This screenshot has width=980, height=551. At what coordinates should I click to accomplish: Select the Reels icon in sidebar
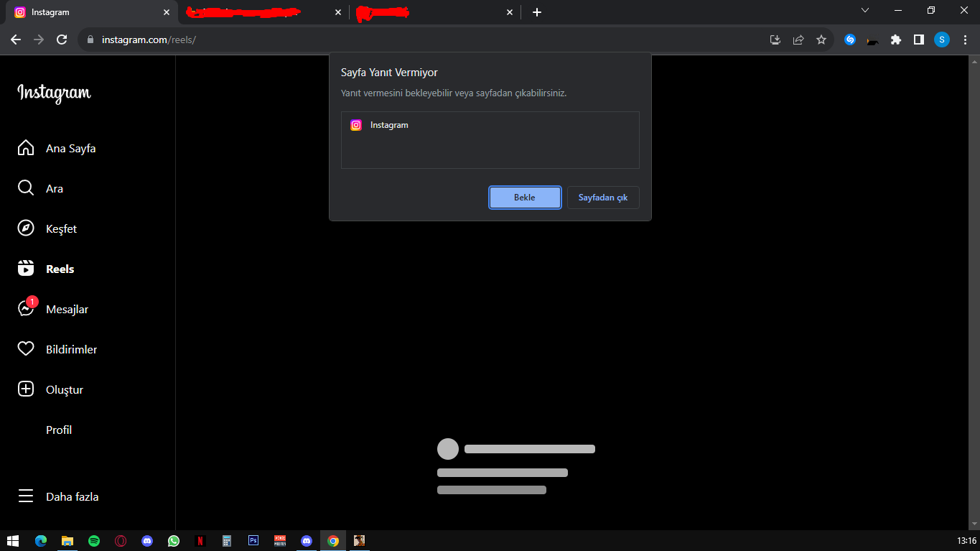coord(26,269)
